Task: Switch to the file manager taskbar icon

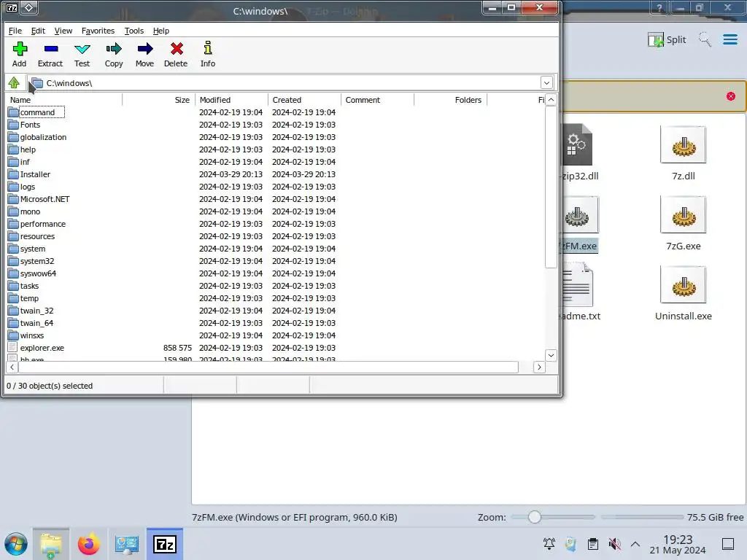Action: [x=51, y=544]
